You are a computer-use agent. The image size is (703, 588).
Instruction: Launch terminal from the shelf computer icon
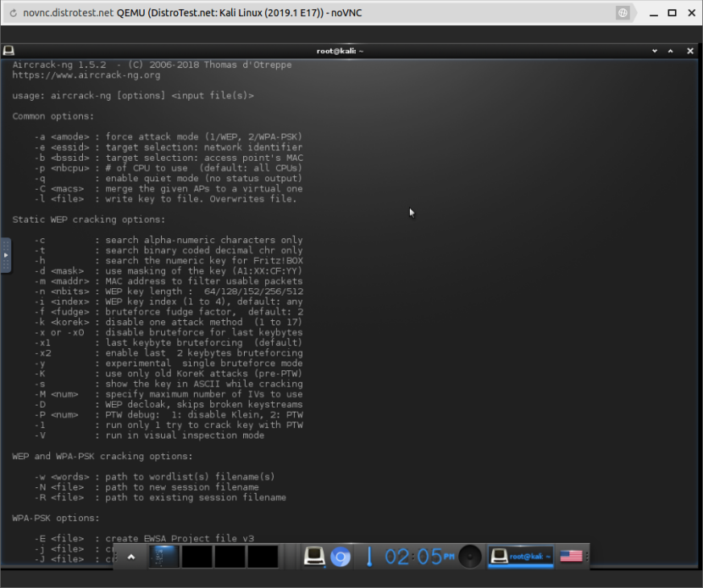[314, 557]
